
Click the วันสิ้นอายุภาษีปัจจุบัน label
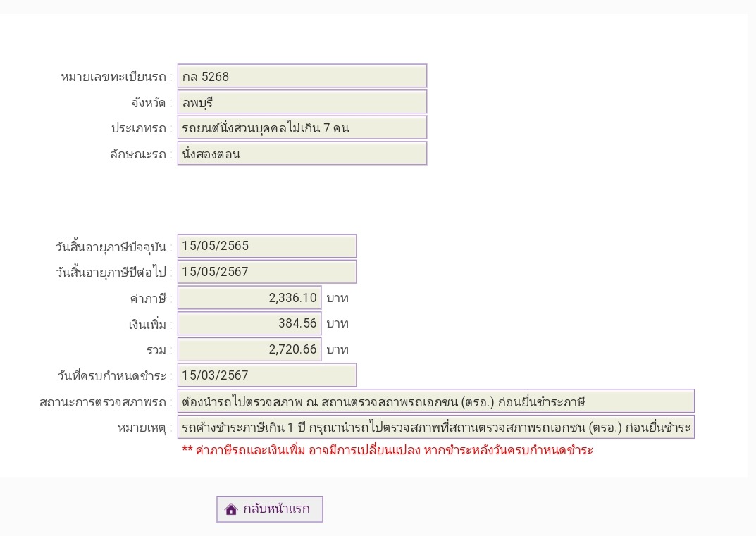click(113, 247)
